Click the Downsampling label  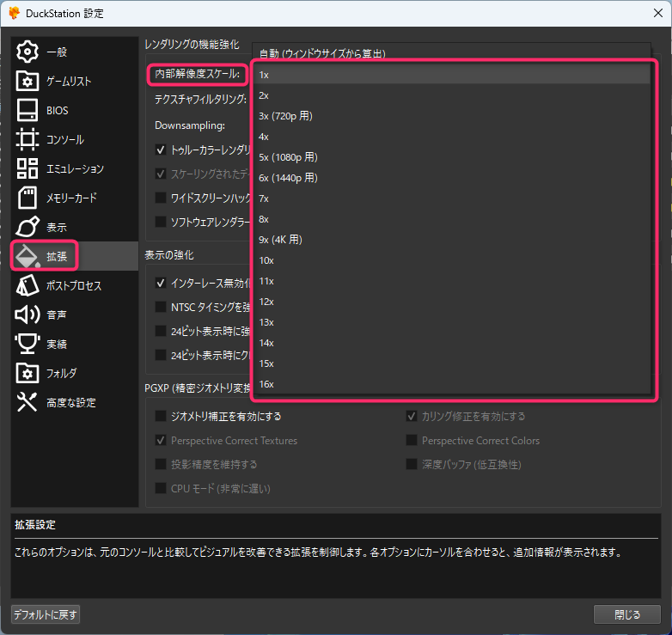(190, 125)
